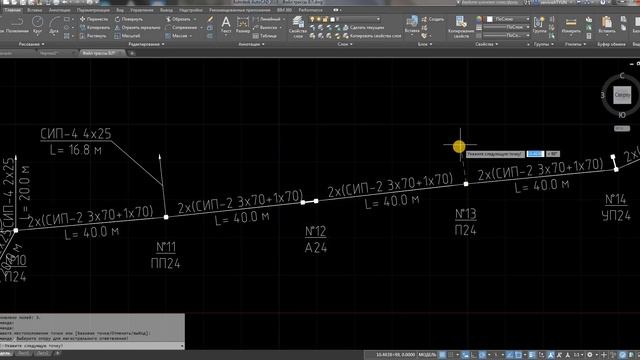Activate the Move (Перенести) command
This screenshot has height=360, width=640.
click(94, 19)
